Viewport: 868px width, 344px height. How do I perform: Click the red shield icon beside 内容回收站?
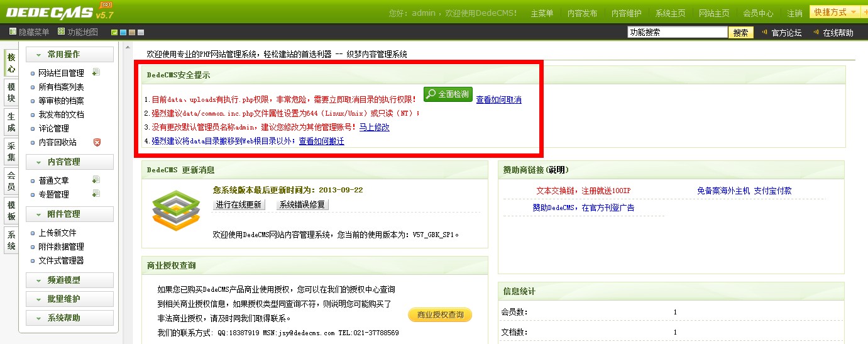97,142
